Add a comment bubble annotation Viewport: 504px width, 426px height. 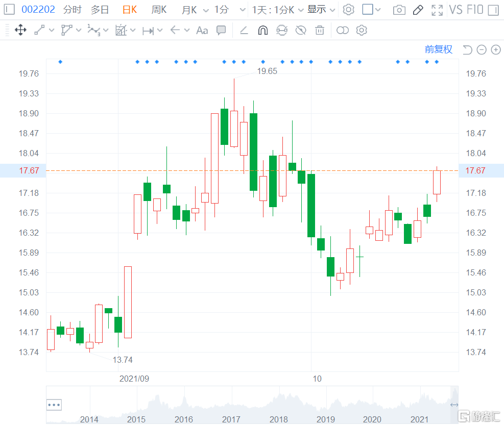pyautogui.click(x=221, y=31)
